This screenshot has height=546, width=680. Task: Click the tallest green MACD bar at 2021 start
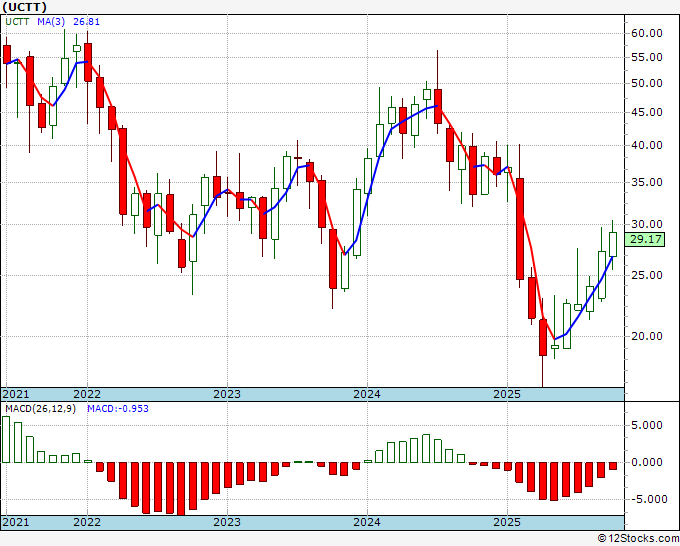click(x=6, y=439)
